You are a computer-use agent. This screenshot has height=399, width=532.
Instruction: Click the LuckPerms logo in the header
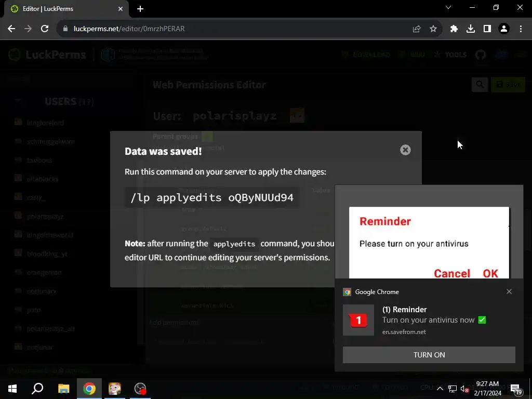(47, 55)
